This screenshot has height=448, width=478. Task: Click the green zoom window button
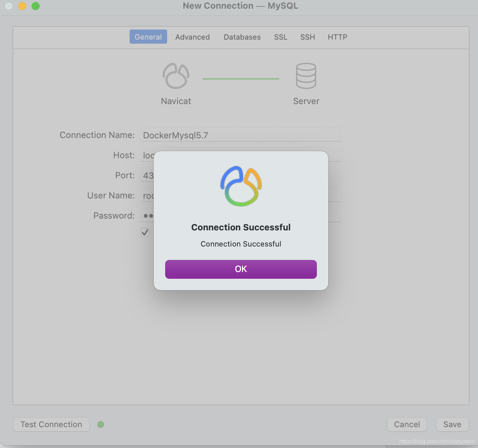pyautogui.click(x=36, y=6)
